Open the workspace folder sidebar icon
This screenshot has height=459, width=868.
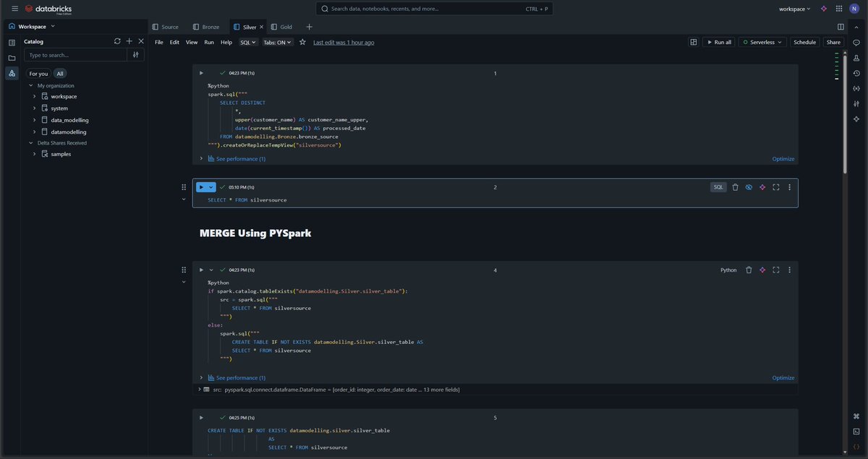click(x=12, y=58)
